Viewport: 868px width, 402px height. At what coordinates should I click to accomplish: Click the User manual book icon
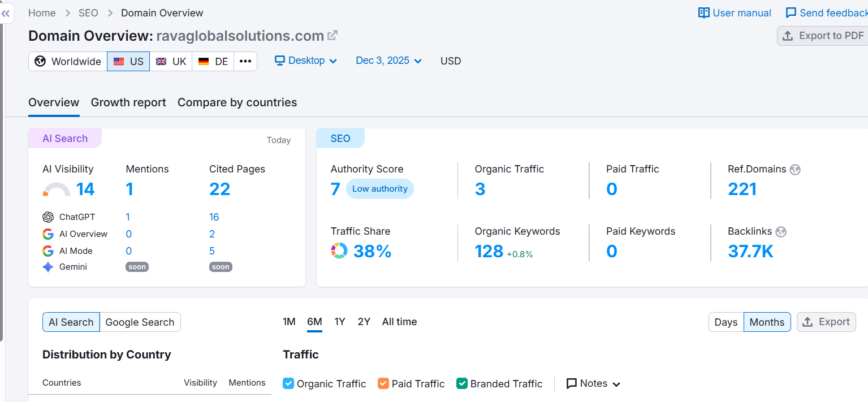coord(703,13)
